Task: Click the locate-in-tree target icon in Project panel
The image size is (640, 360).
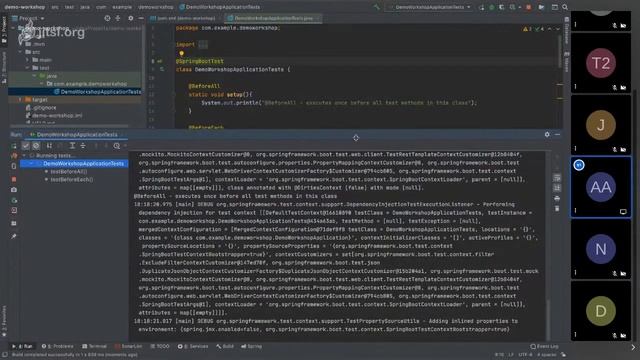Action: point(107,18)
